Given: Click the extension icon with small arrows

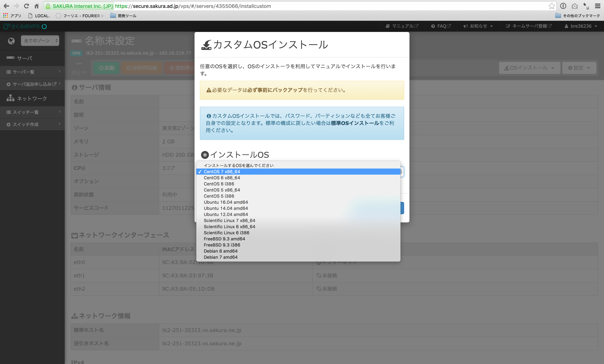Looking at the screenshot, I should click(x=586, y=6).
